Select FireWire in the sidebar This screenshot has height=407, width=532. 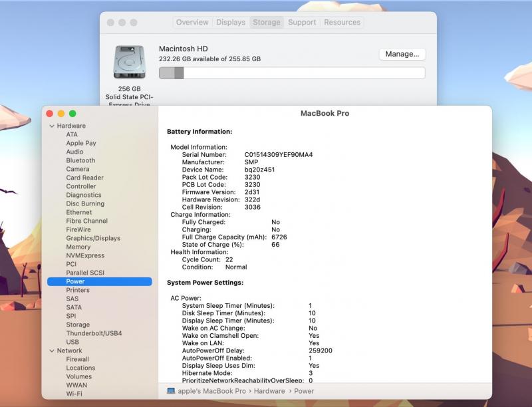tap(78, 229)
